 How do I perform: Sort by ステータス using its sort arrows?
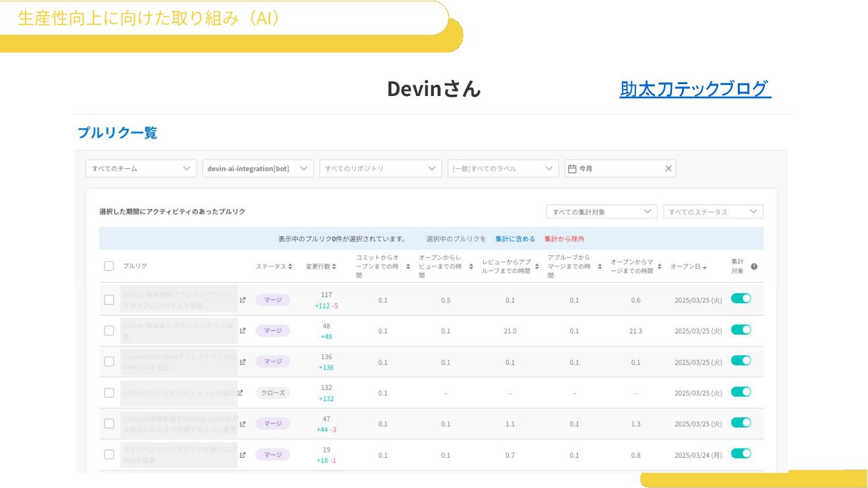[x=290, y=266]
